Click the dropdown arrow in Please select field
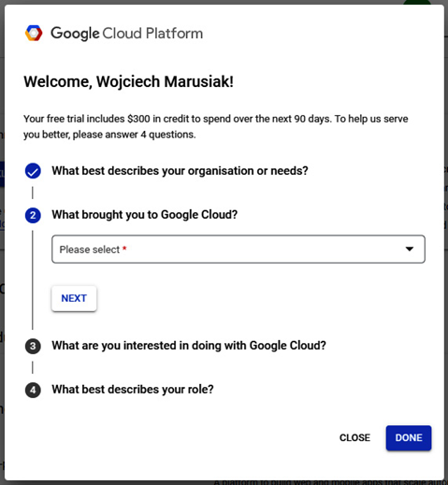 (x=410, y=249)
